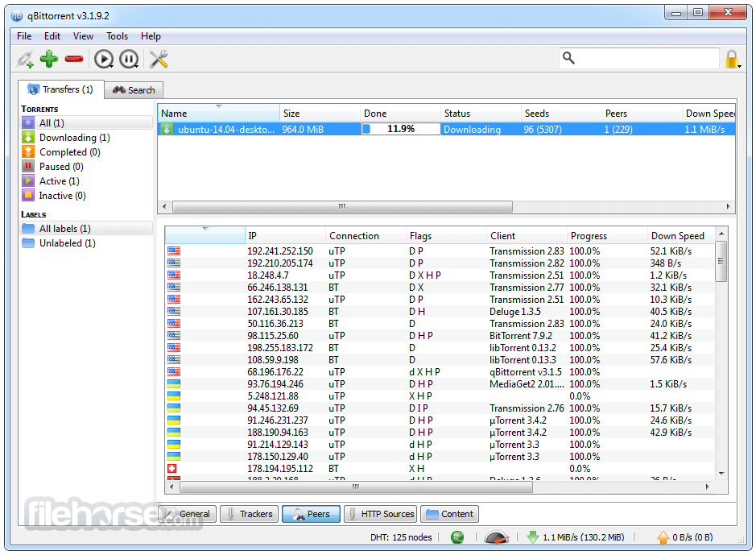Switch to the Transfers (1) tab
The height and width of the screenshot is (555, 756).
(60, 89)
